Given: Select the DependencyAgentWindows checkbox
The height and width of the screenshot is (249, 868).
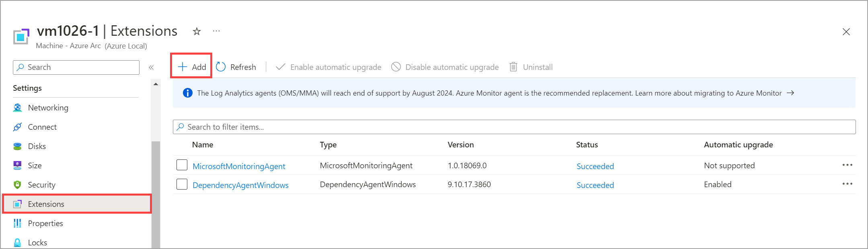Looking at the screenshot, I should 182,184.
